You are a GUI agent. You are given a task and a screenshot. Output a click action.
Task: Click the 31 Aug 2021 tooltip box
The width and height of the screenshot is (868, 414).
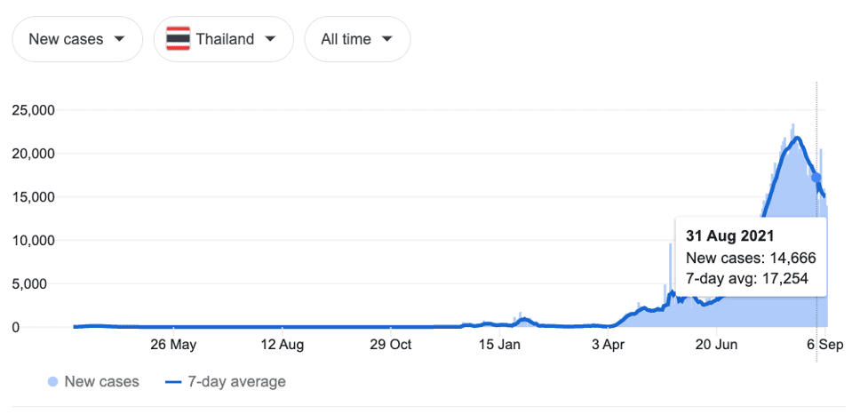[752, 258]
